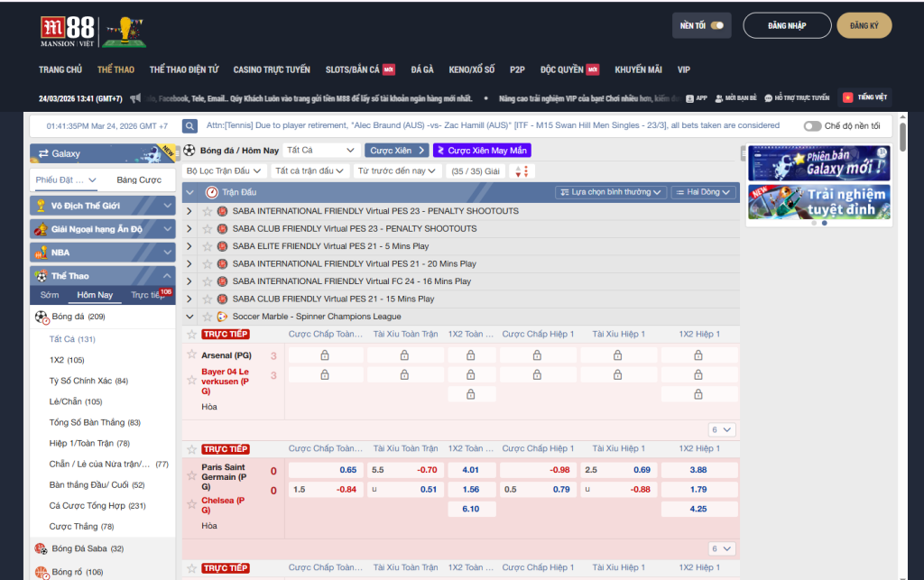Open Bộ Lọc Trận Đấu filter dropdown
The image size is (924, 580).
point(224,170)
